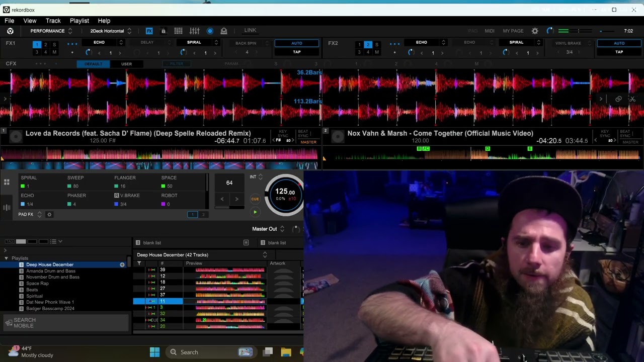Click the blue recording circle icon
The width and height of the screenshot is (644, 362).
pyautogui.click(x=210, y=31)
